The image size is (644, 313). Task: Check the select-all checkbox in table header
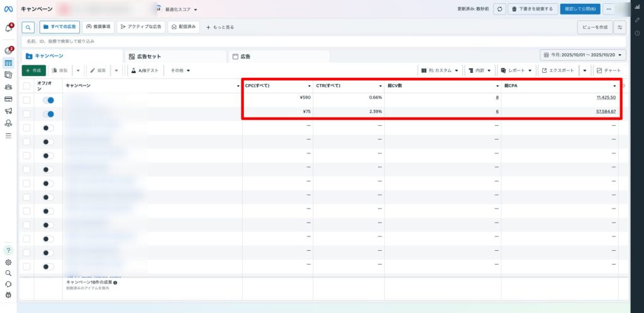pos(26,85)
